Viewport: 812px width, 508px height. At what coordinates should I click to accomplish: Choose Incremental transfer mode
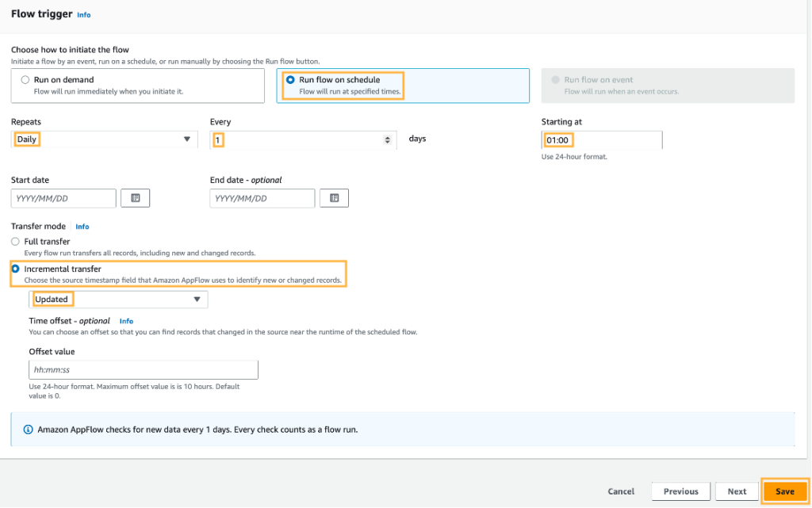pyautogui.click(x=14, y=268)
